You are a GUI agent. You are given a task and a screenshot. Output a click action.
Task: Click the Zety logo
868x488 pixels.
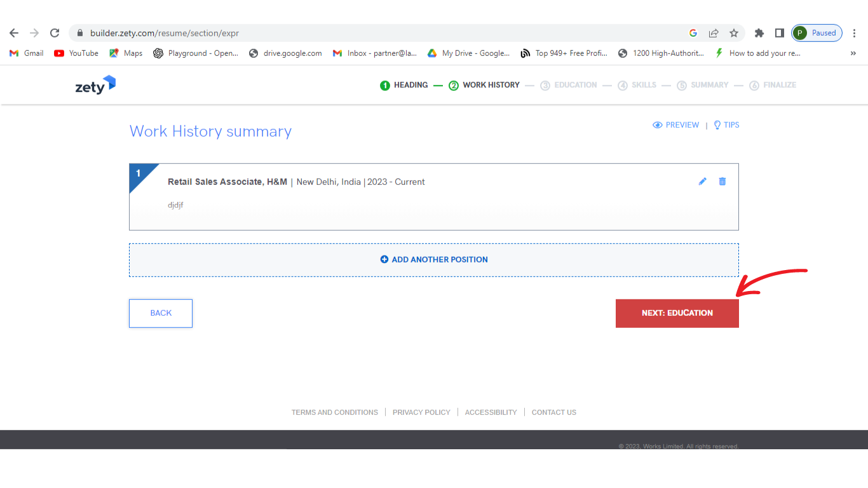pyautogui.click(x=95, y=85)
